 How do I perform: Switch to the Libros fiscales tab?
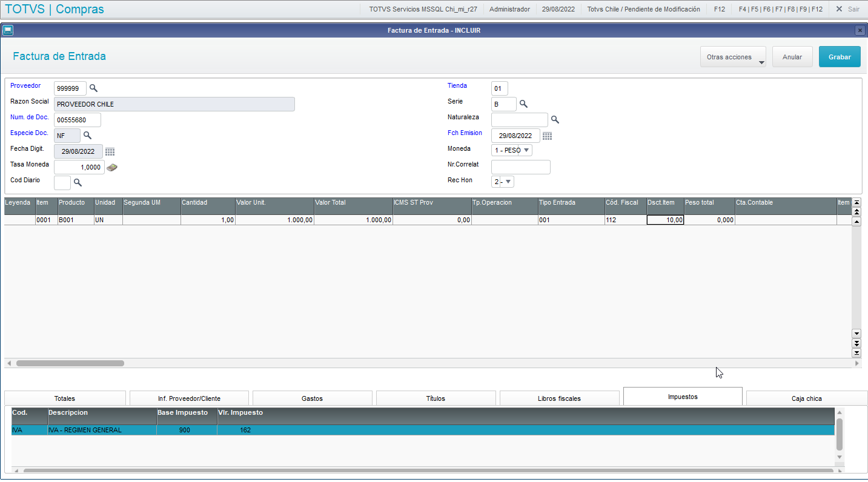coord(559,398)
